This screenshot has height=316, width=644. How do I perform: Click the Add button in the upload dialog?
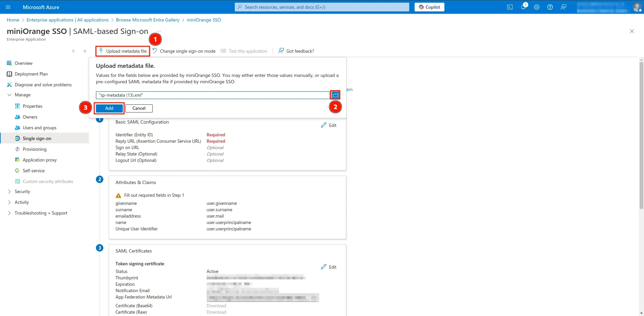tap(109, 108)
